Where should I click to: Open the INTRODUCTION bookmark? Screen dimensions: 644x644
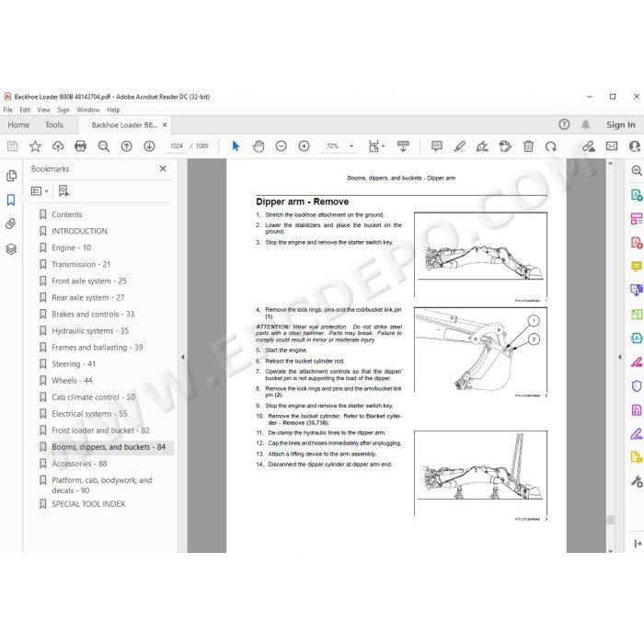[79, 231]
